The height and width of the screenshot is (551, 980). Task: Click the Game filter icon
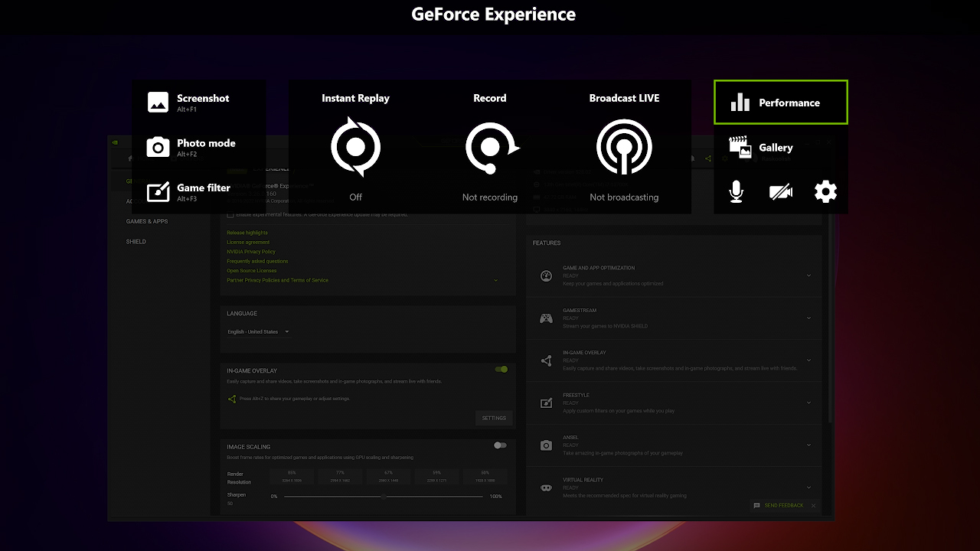[x=158, y=191]
